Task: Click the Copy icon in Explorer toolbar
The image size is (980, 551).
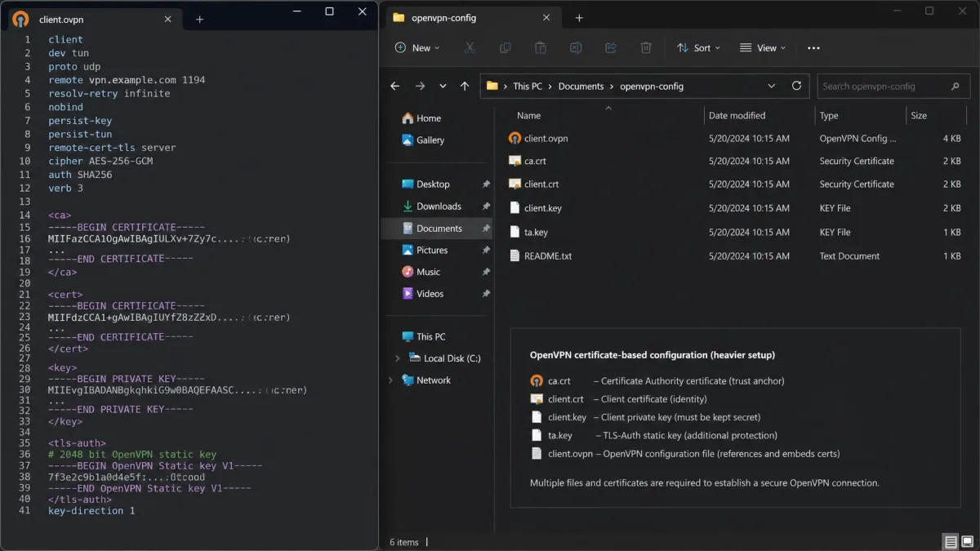Action: pyautogui.click(x=505, y=48)
